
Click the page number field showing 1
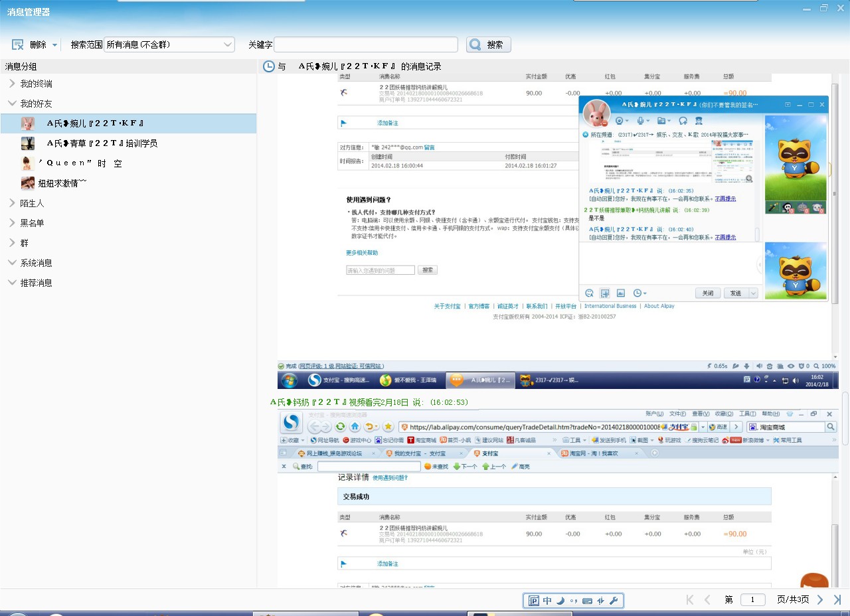coord(752,599)
